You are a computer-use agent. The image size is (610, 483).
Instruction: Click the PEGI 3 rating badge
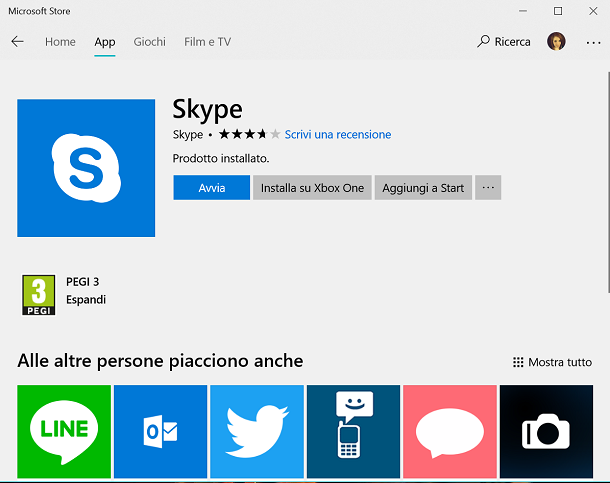point(39,295)
